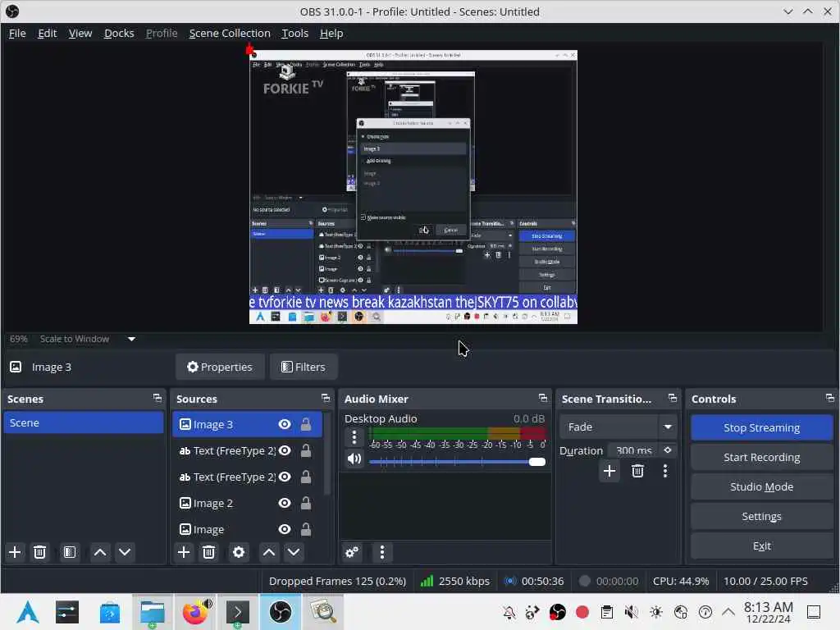This screenshot has height=630, width=840.
Task: Pop out the Sources dock
Action: coord(325,398)
